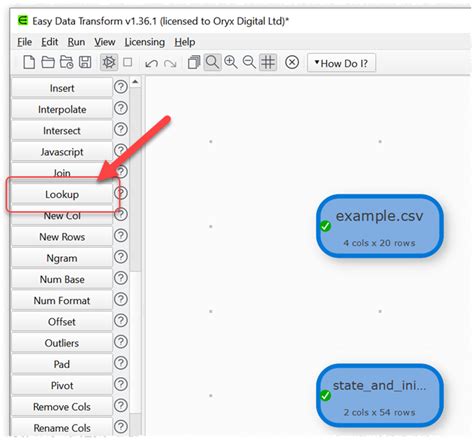
Task: Click the Stop square toolbar icon
Action: point(128,62)
